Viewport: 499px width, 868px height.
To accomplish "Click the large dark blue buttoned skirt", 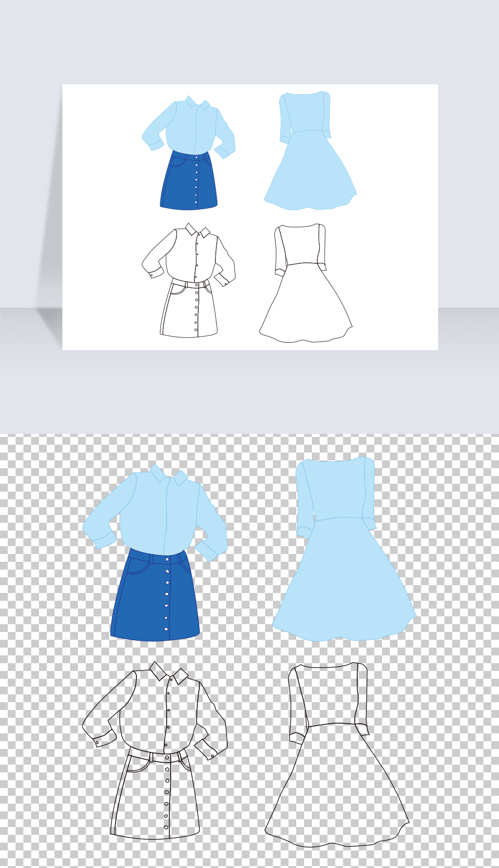I will 155,595.
